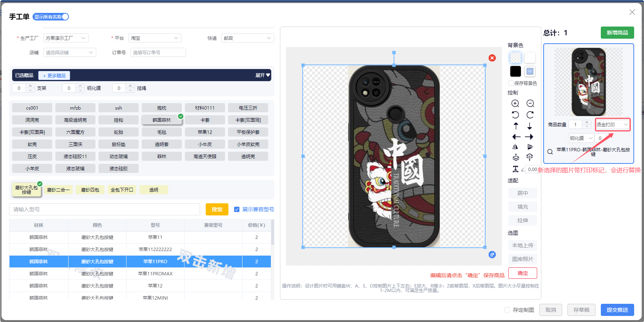Zoom out the design image

[530, 104]
